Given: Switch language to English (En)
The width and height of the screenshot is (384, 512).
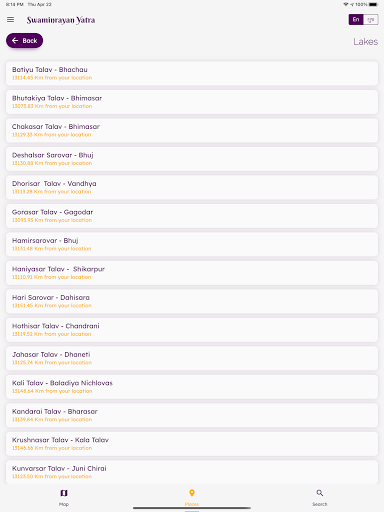Looking at the screenshot, I should [356, 20].
